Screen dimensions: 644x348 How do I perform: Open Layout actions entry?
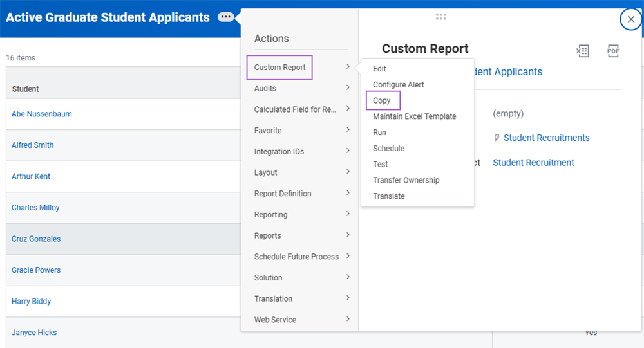[x=265, y=172]
